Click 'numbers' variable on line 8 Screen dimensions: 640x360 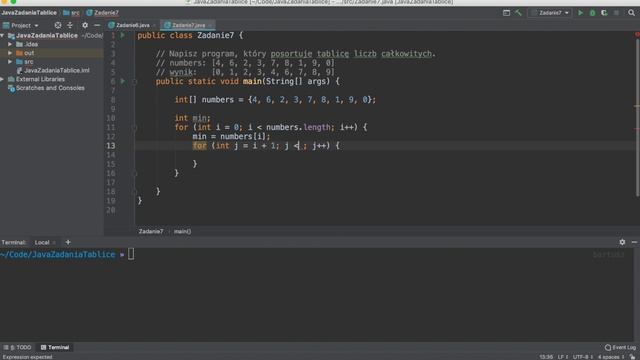tap(218, 100)
